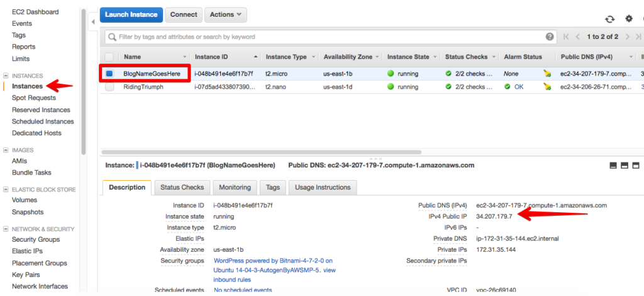Open Instance Type column filter arrow
The height and width of the screenshot is (296, 644).
pyautogui.click(x=314, y=57)
